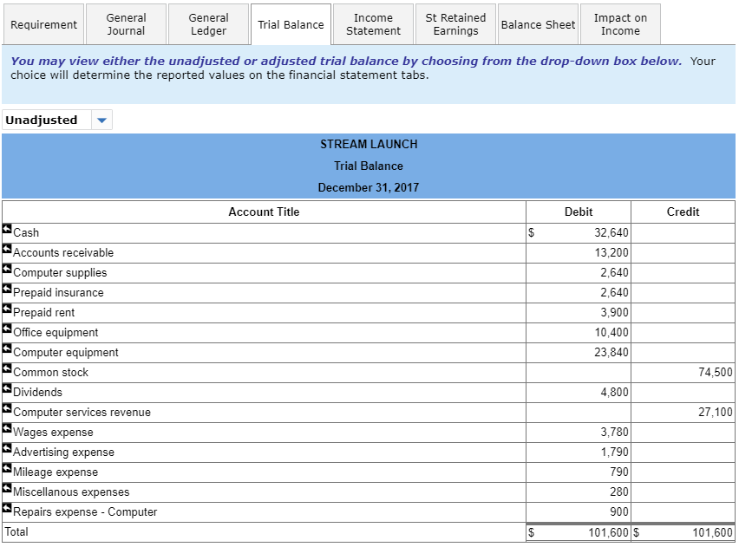Click the Accounts receivable debit 13,200
Screen dimensions: 739x560
tap(611, 253)
